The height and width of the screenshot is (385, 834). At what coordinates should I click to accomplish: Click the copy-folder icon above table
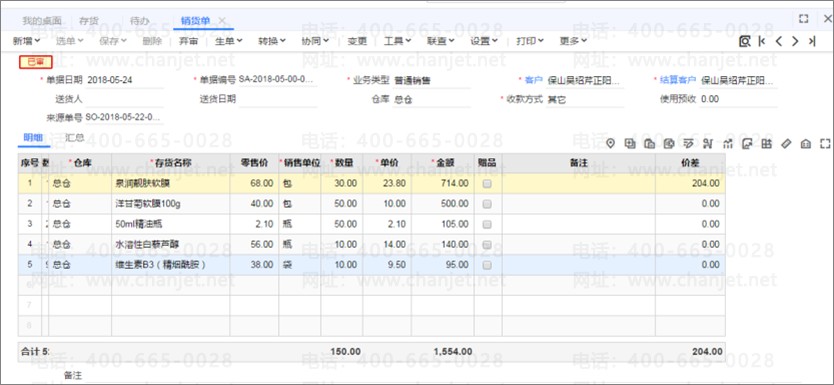coord(649,143)
